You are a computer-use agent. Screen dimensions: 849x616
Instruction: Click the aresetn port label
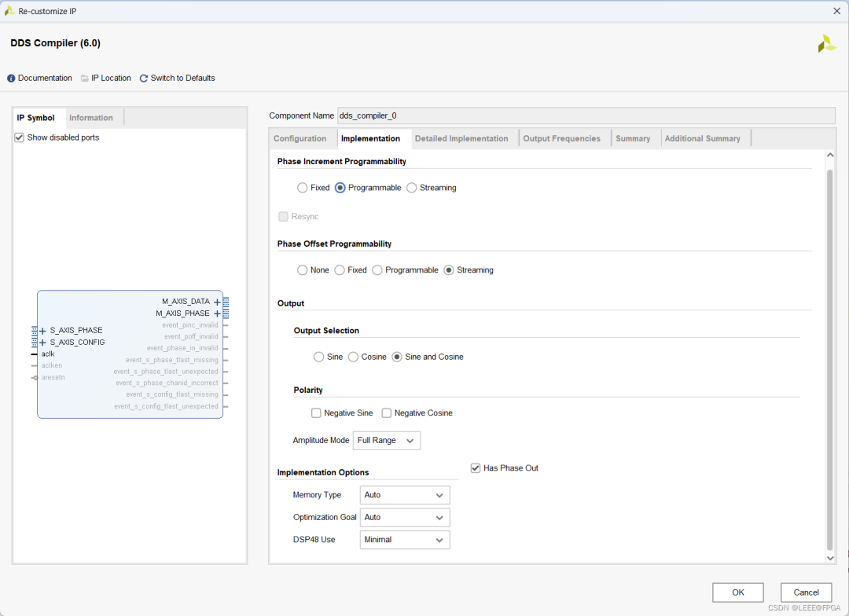coord(53,378)
